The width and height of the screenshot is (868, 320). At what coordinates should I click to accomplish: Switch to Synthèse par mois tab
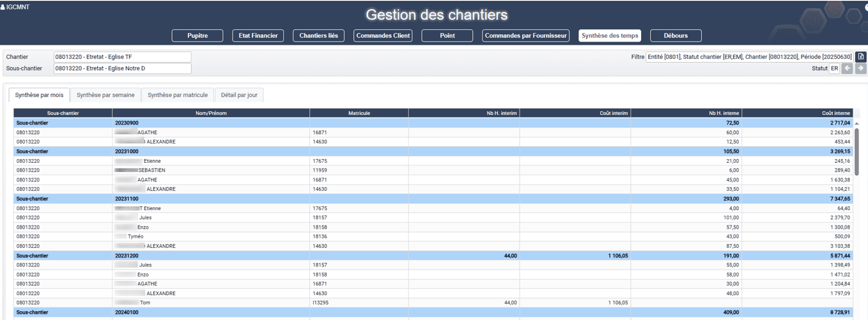click(39, 95)
